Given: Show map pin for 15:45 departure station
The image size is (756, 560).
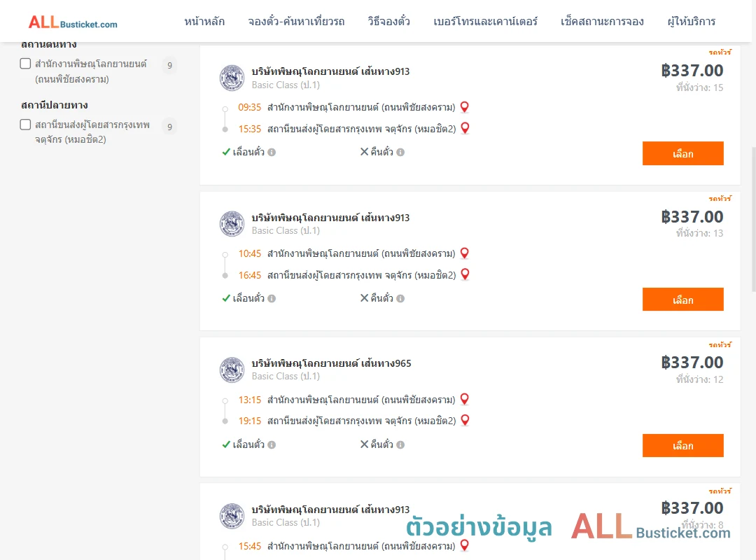Looking at the screenshot, I should pos(464,545).
